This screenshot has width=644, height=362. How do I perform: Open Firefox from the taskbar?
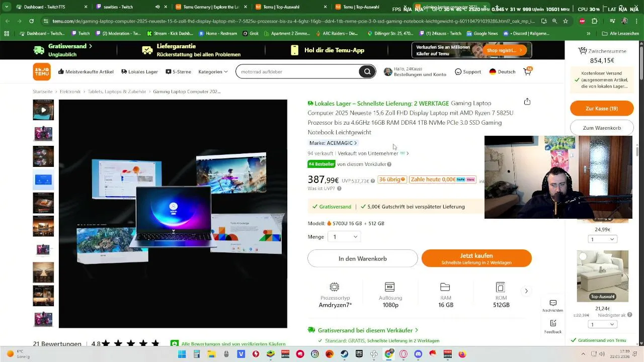click(462, 354)
